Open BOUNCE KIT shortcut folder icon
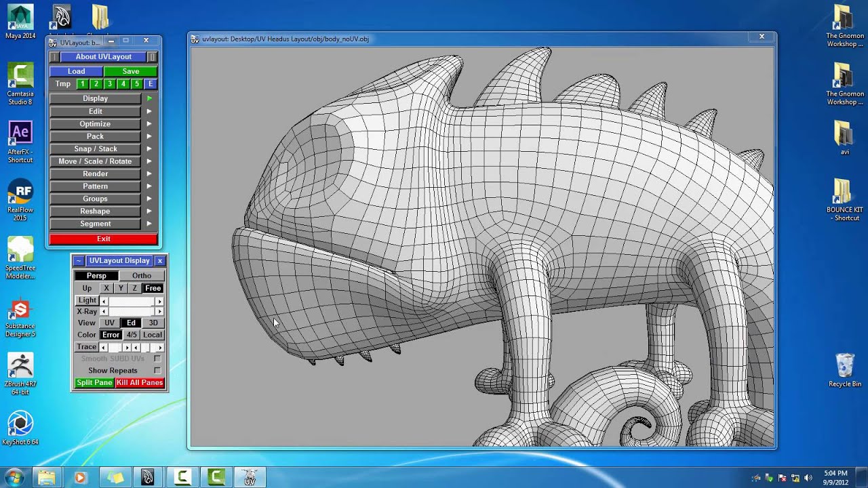Viewport: 868px width, 488px height. point(844,200)
